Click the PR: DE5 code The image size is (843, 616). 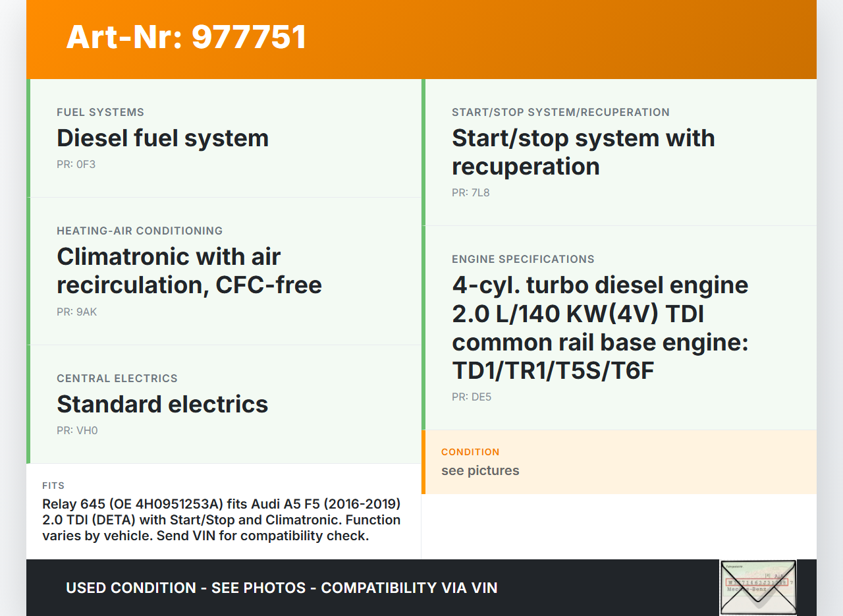[472, 397]
